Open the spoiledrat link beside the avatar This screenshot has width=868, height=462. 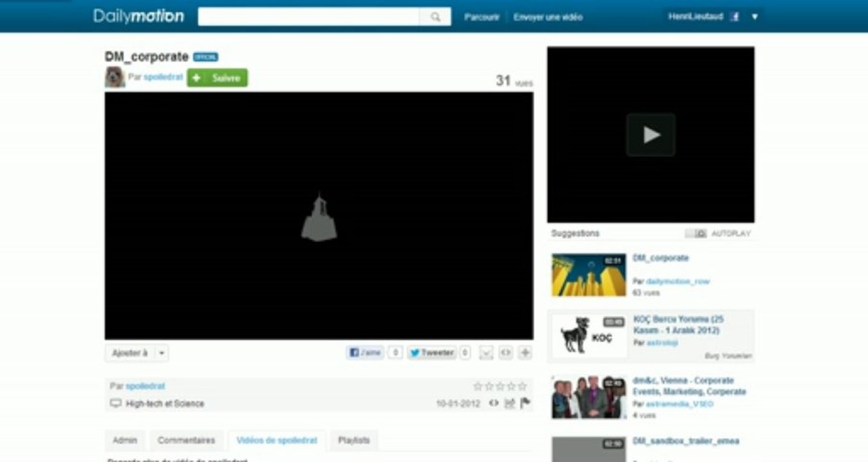pos(163,78)
